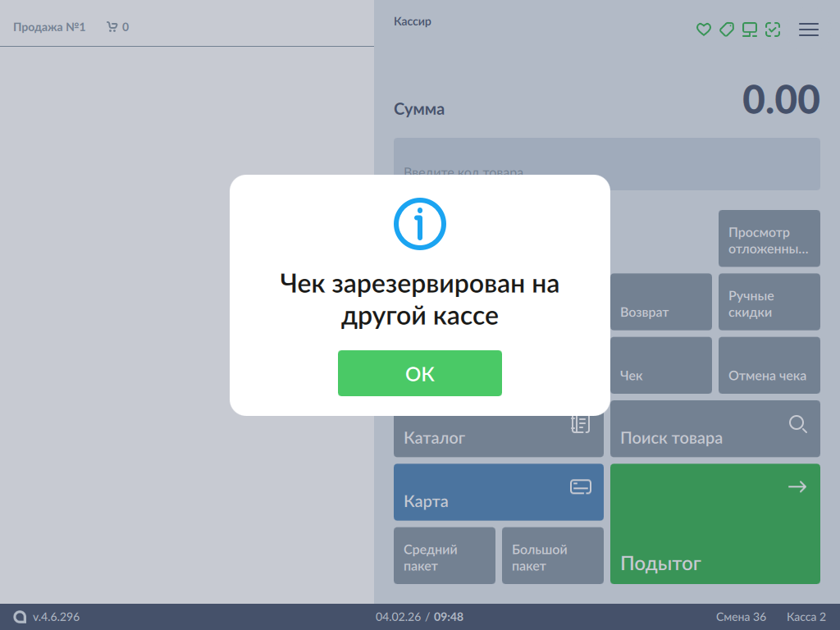Open the hamburger menu
This screenshot has width=840, height=630.
(x=809, y=30)
